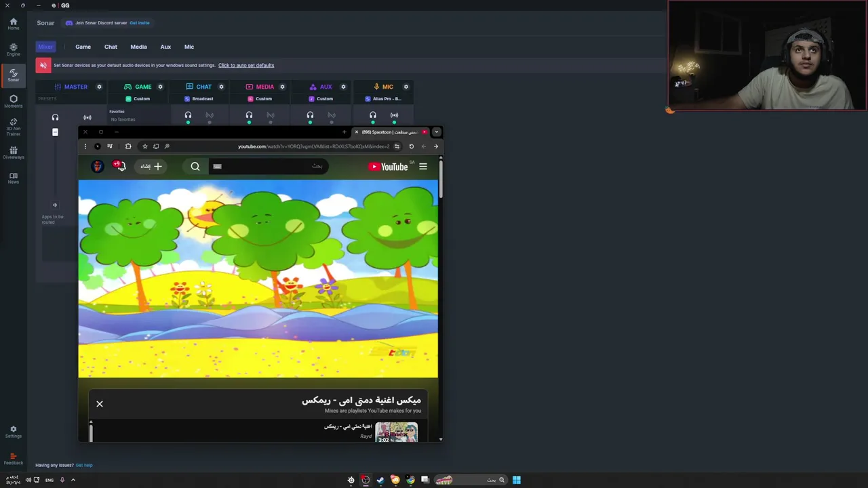Reload the YouTube page in the browser
The image size is (868, 488).
tap(411, 146)
